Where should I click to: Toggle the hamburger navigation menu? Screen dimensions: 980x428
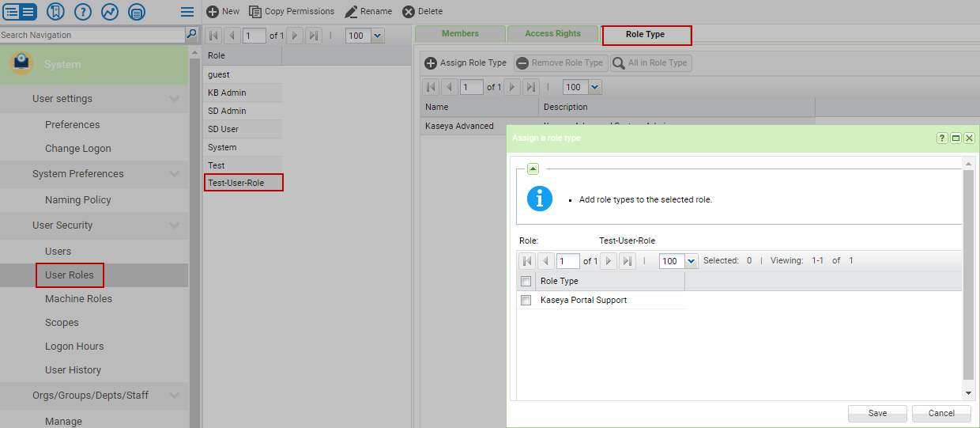187,12
